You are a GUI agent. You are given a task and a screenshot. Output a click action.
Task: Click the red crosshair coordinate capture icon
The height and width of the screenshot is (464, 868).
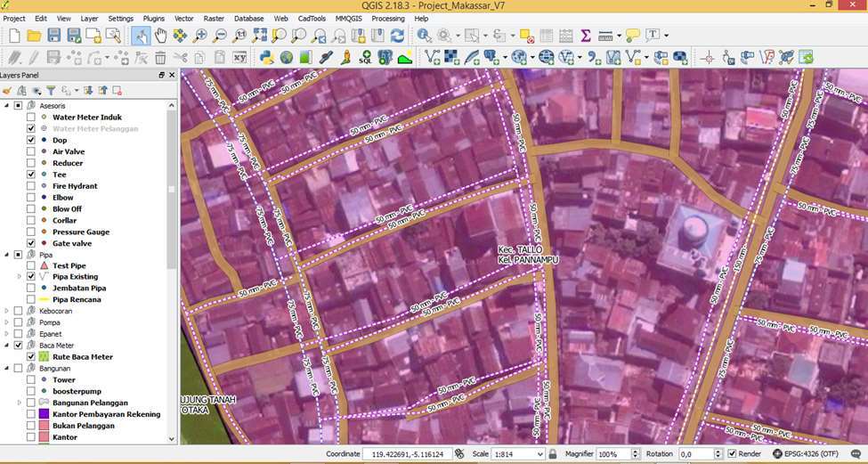pyautogui.click(x=707, y=57)
